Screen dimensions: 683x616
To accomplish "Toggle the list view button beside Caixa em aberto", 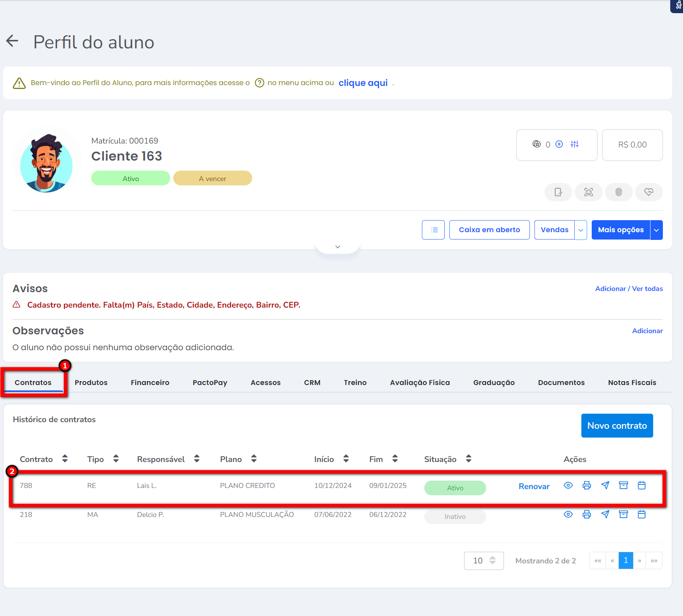I will point(434,230).
